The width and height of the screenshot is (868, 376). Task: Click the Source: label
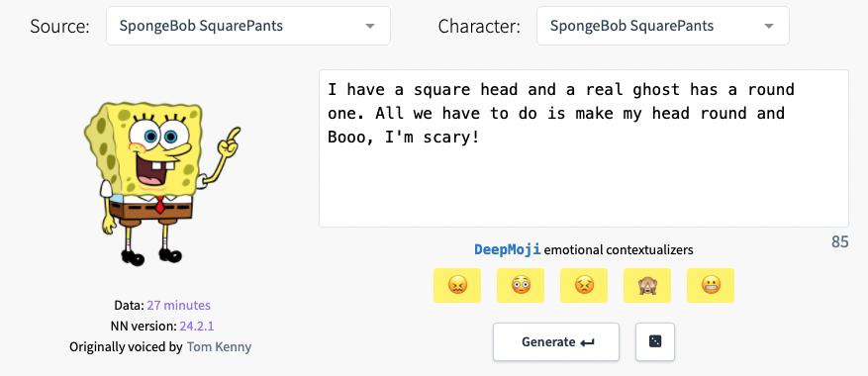pos(59,27)
